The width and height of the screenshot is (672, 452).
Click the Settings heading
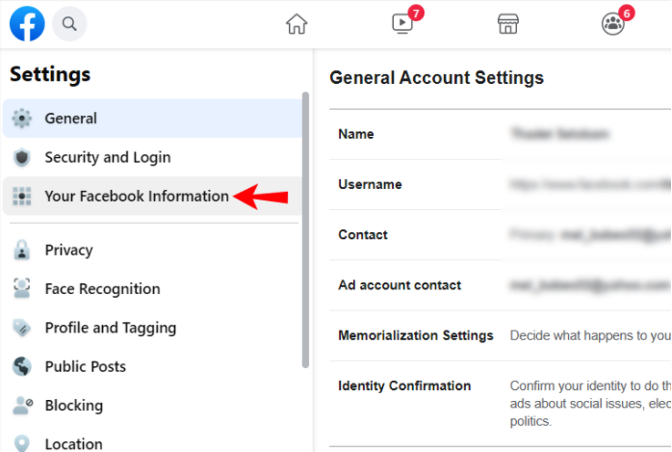pos(50,75)
